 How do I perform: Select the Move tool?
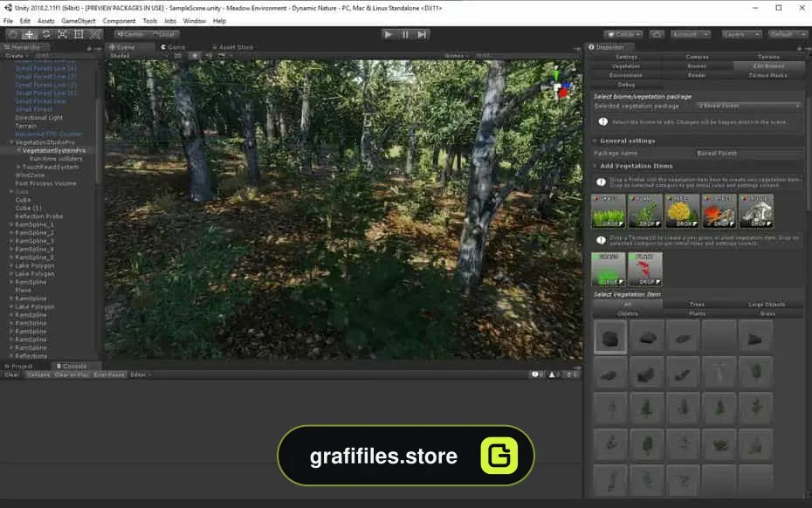[x=30, y=34]
